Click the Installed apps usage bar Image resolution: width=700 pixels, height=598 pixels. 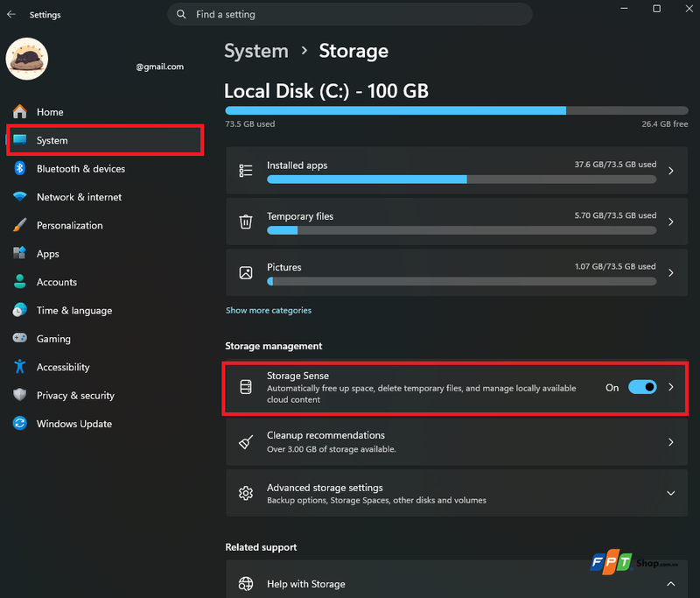[x=462, y=179]
